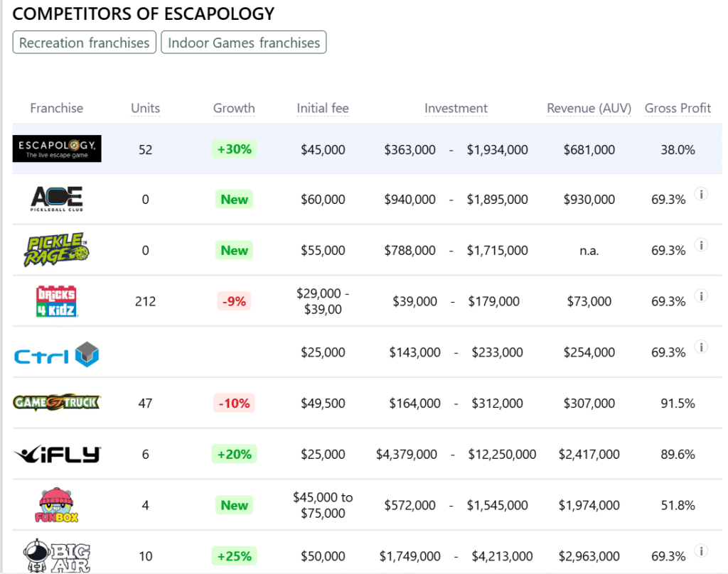Open the Ace Pickleball Club logo

pyautogui.click(x=57, y=199)
